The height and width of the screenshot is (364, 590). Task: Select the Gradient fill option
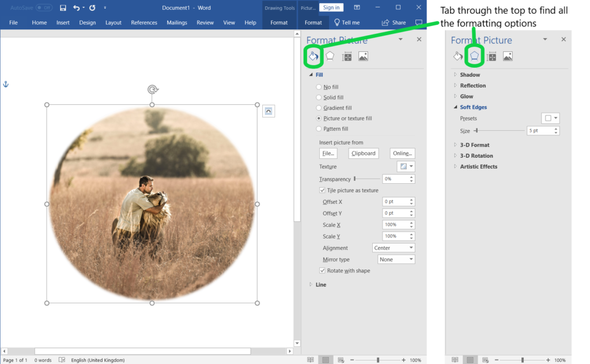click(319, 108)
